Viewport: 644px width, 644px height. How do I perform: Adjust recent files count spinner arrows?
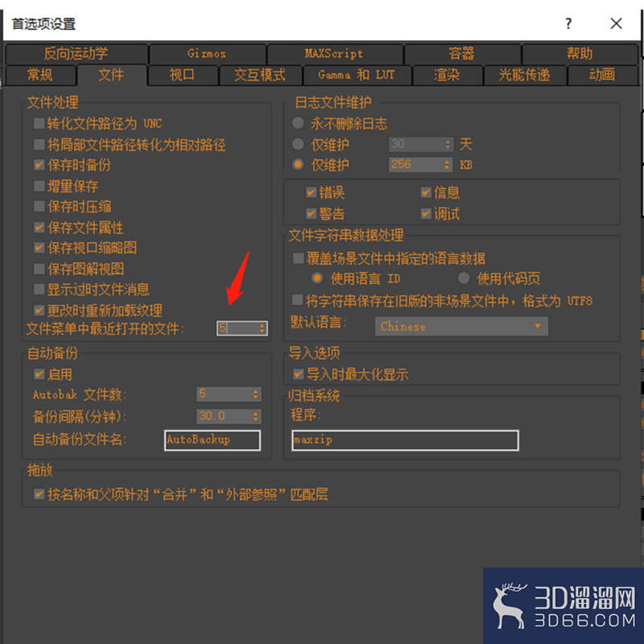coord(262,328)
